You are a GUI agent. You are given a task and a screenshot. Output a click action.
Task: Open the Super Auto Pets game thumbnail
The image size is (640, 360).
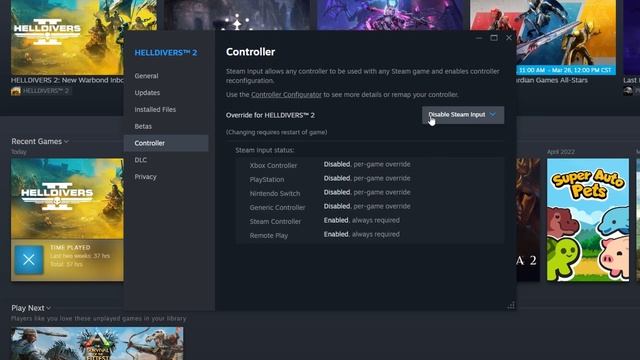tap(588, 220)
